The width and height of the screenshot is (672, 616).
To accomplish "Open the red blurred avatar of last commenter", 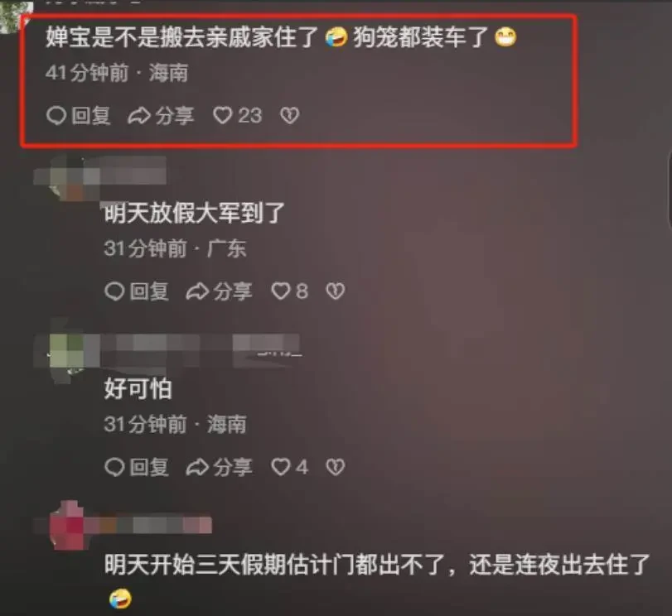I will [x=67, y=525].
